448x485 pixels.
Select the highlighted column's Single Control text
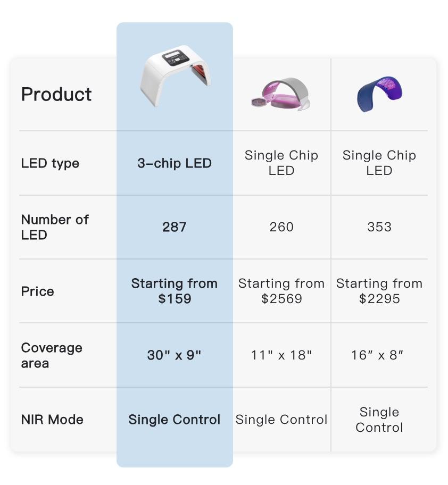coord(175,420)
